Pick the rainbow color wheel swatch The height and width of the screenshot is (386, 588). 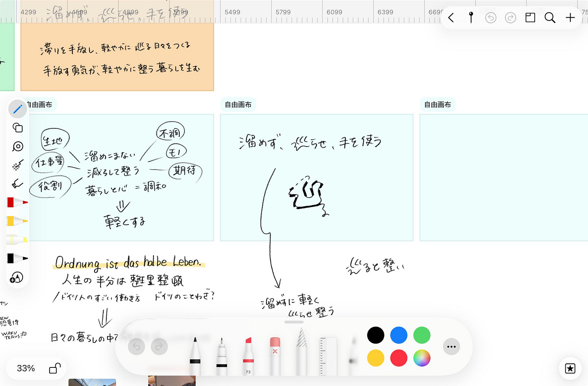[x=422, y=358]
